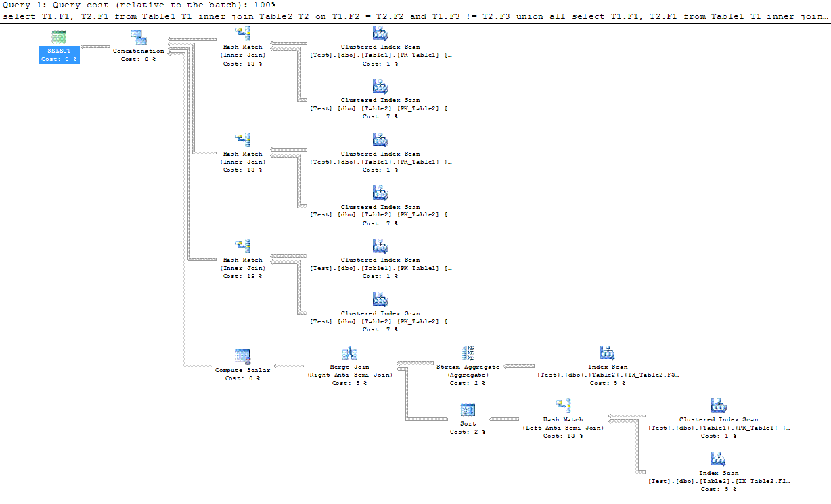
Task: Click the Hash Match Left Anti Semi Join icon
Action: pos(562,405)
